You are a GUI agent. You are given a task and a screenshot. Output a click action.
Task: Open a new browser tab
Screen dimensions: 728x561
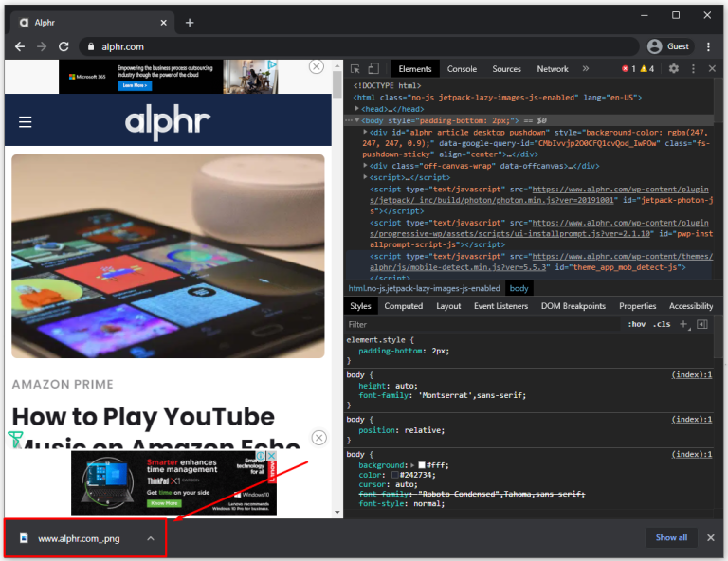[x=190, y=23]
